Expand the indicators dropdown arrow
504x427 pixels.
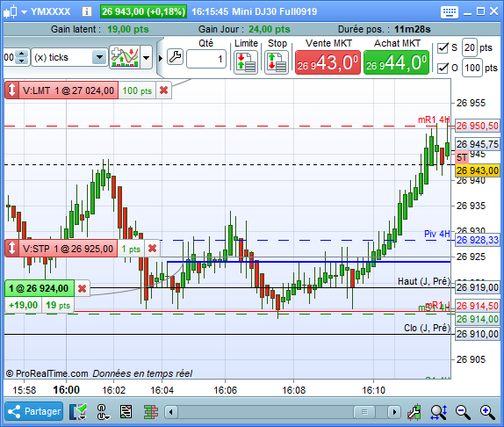coord(147,58)
